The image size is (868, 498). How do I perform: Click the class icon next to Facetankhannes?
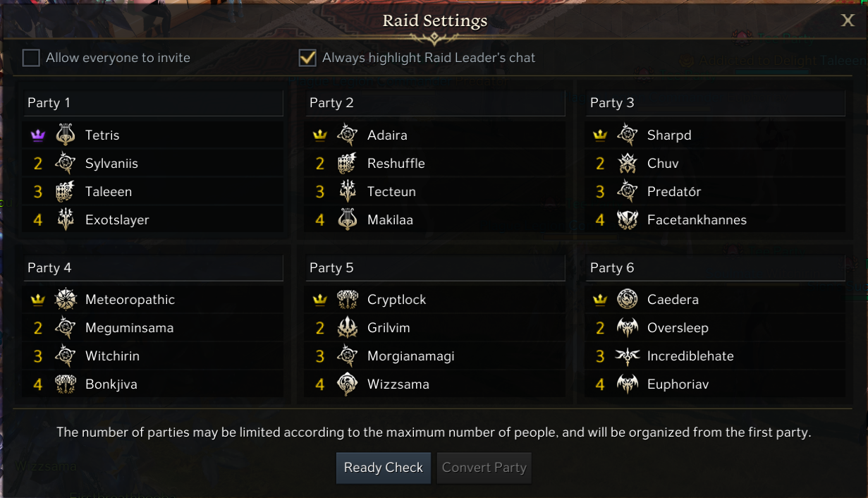pyautogui.click(x=627, y=219)
